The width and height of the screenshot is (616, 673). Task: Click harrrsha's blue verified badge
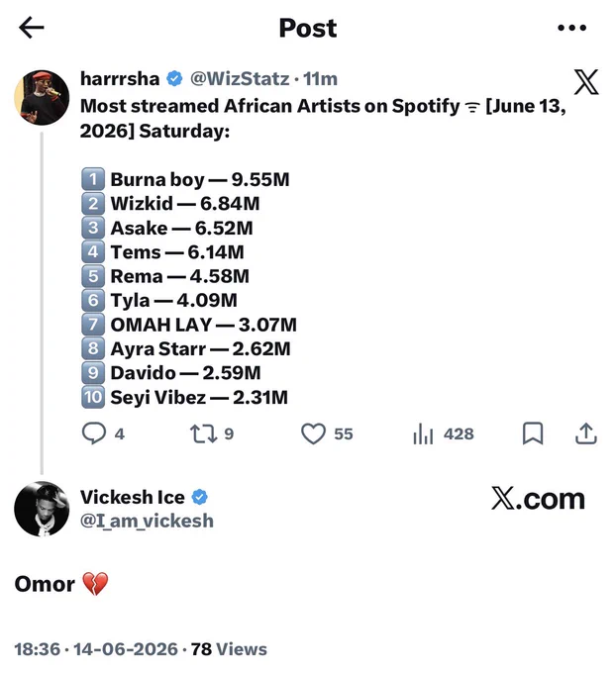pyautogui.click(x=174, y=78)
